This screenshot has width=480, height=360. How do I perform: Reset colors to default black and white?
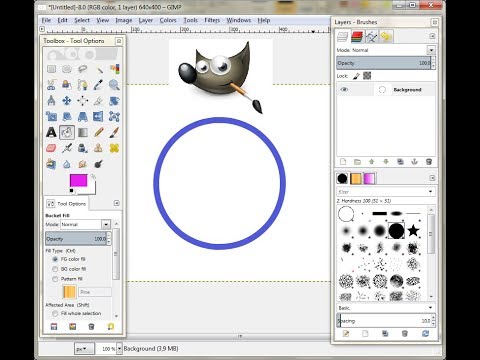click(x=71, y=191)
